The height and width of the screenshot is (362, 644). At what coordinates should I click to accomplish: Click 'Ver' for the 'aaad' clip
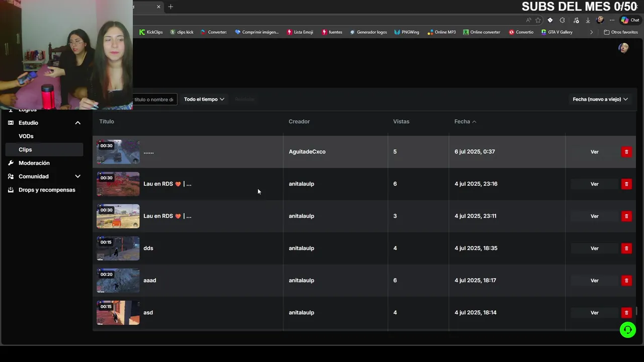(x=594, y=281)
